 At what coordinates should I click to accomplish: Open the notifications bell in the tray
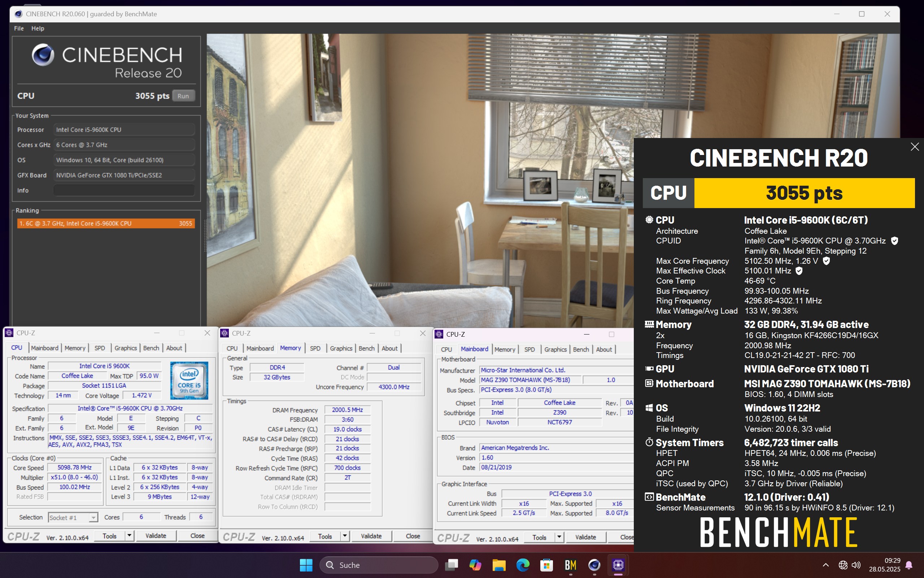[x=909, y=565]
